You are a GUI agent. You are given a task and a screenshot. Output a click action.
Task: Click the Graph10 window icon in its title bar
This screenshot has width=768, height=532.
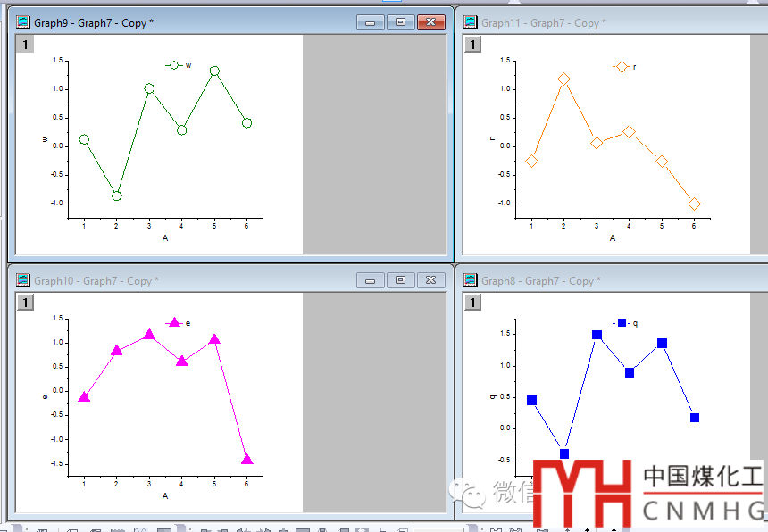pyautogui.click(x=22, y=280)
